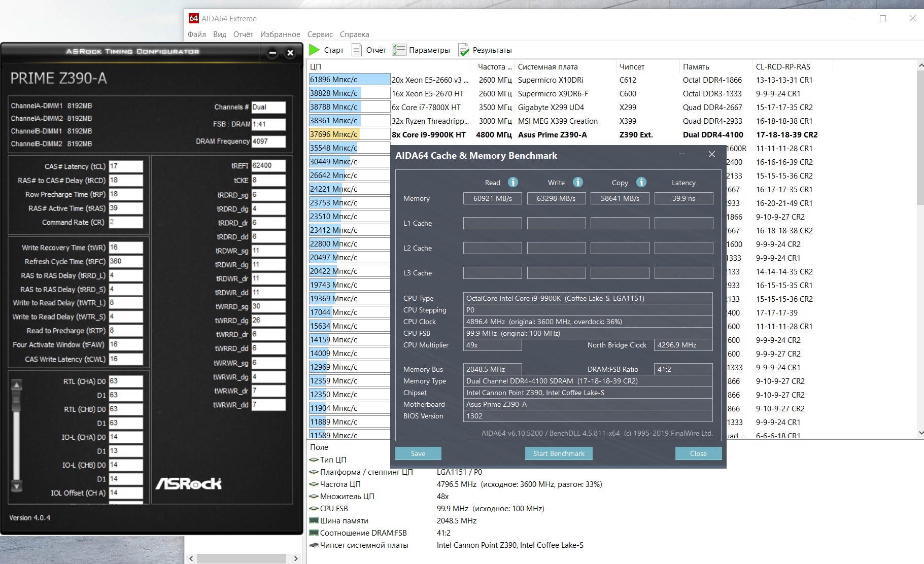Open the Сервис menu
This screenshot has width=924, height=564.
[x=320, y=34]
